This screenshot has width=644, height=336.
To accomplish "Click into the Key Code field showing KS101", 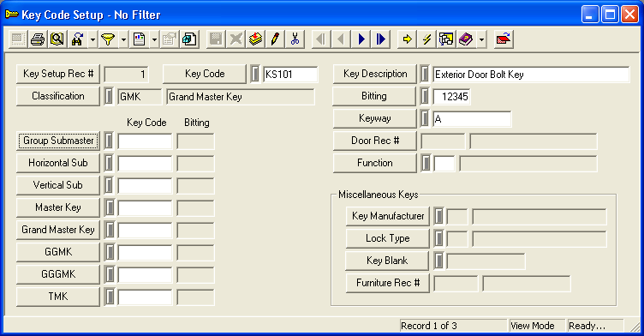I will point(290,75).
